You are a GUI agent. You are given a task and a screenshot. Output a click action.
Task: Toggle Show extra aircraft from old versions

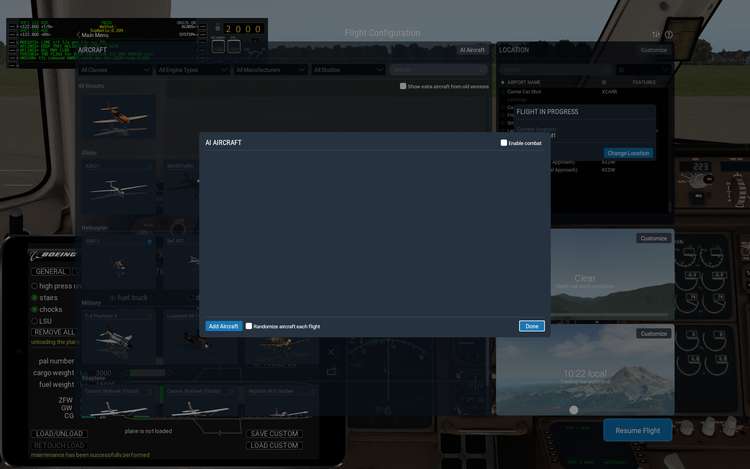click(x=403, y=86)
